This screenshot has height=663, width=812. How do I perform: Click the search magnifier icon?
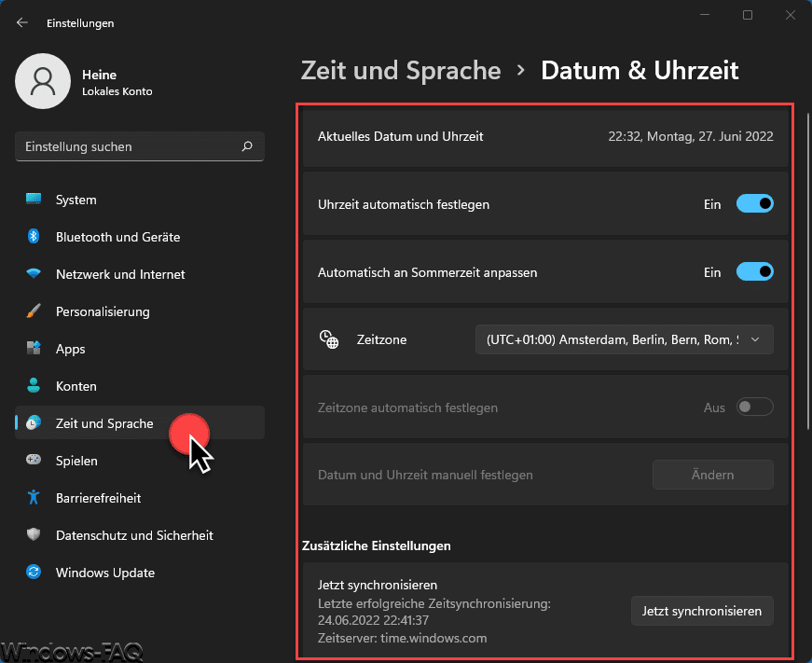point(248,146)
